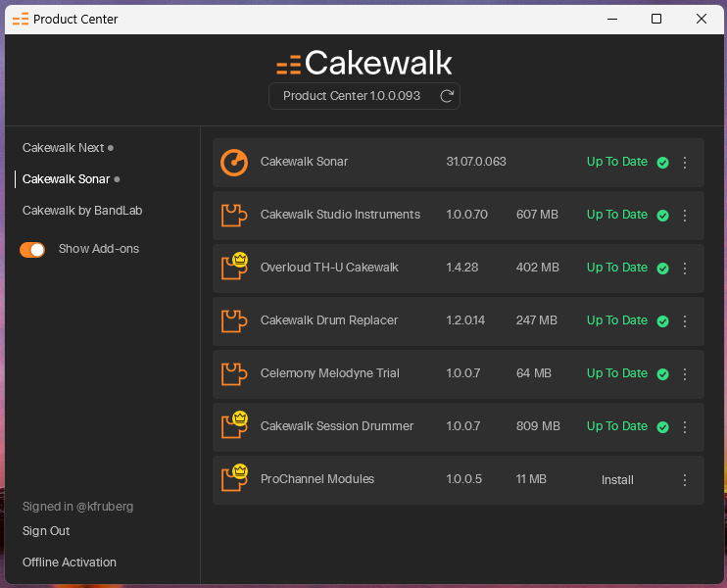The width and height of the screenshot is (727, 588).
Task: Select Cakewalk Next in the sidebar
Action: [63, 148]
